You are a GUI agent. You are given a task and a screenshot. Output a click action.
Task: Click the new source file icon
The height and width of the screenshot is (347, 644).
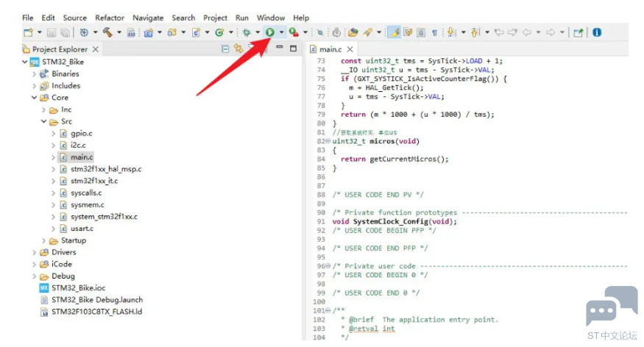pyautogui.click(x=196, y=32)
